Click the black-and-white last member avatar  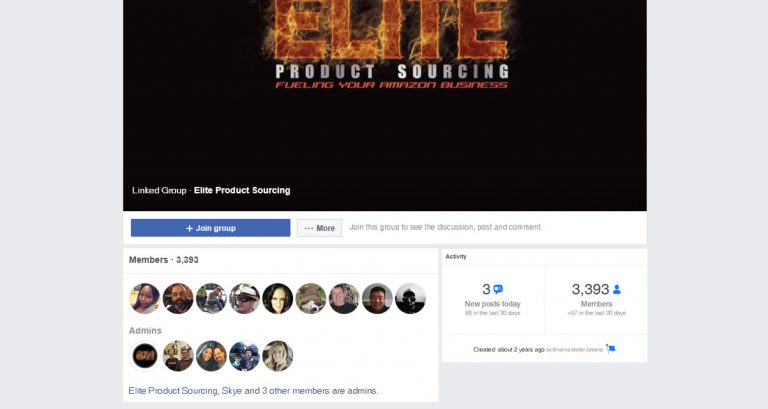pyautogui.click(x=410, y=298)
